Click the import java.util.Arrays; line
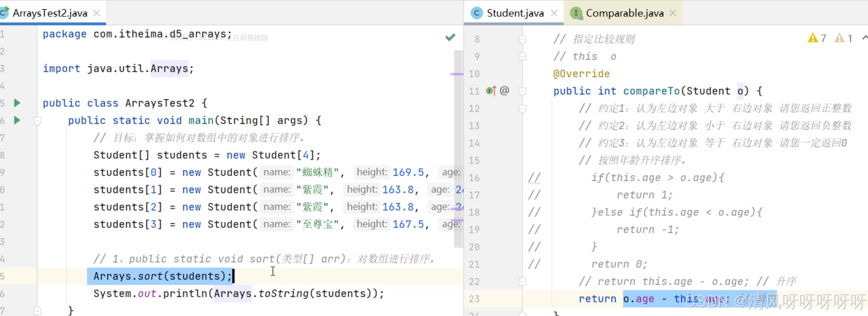 click(118, 69)
